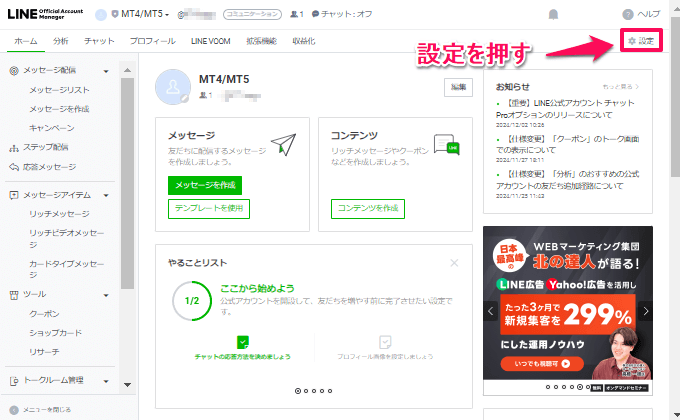Viewport: 680px width, 420px height.
Task: Open 設定 gear in top right
Action: pyautogui.click(x=641, y=41)
